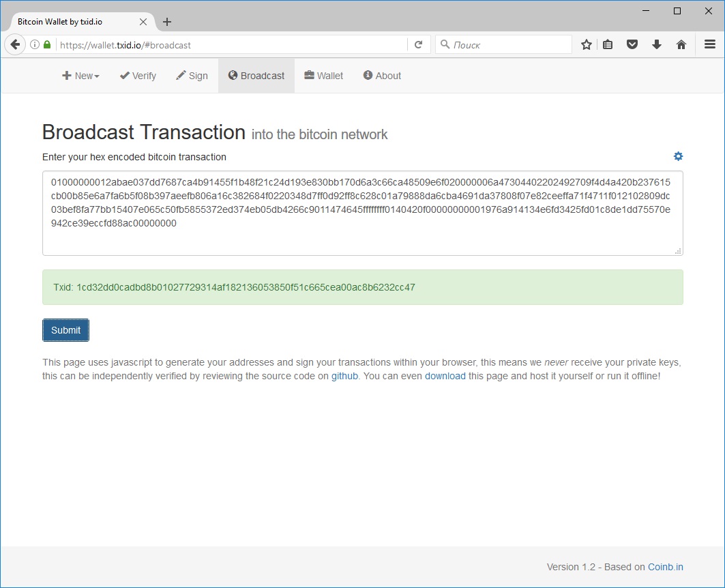The height and width of the screenshot is (588, 725).
Task: Open a new browser tab with plus
Action: point(167,22)
